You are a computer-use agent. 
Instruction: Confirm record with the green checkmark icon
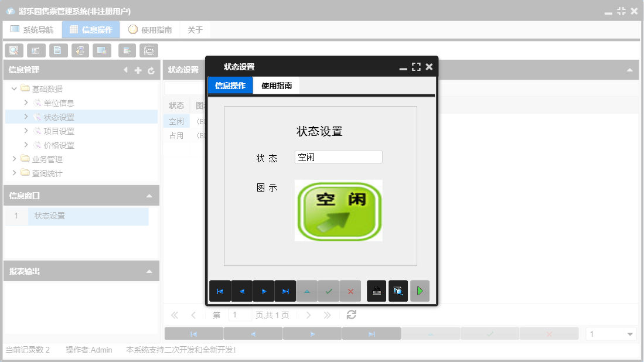click(x=329, y=291)
